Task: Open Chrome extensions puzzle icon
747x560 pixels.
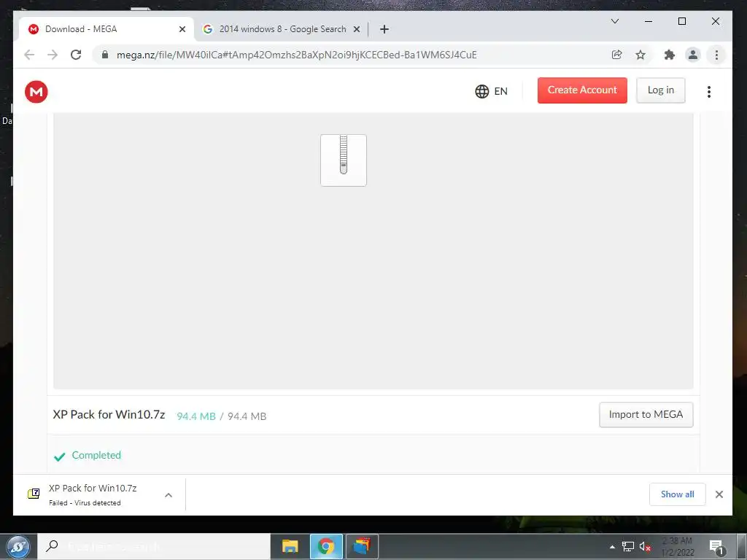Action: coord(670,55)
